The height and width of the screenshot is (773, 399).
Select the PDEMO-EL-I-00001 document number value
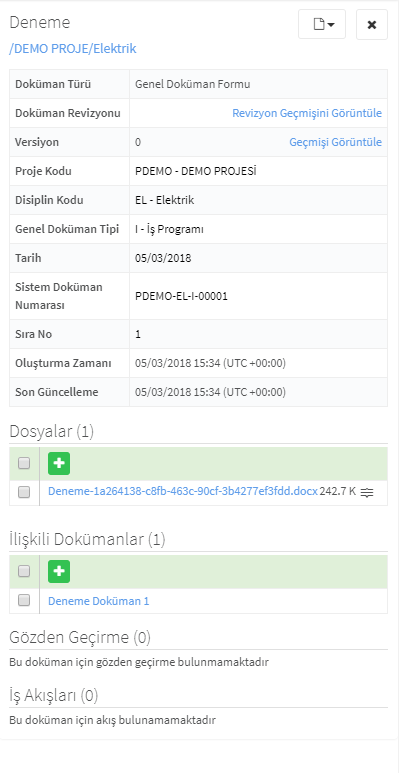click(181, 296)
